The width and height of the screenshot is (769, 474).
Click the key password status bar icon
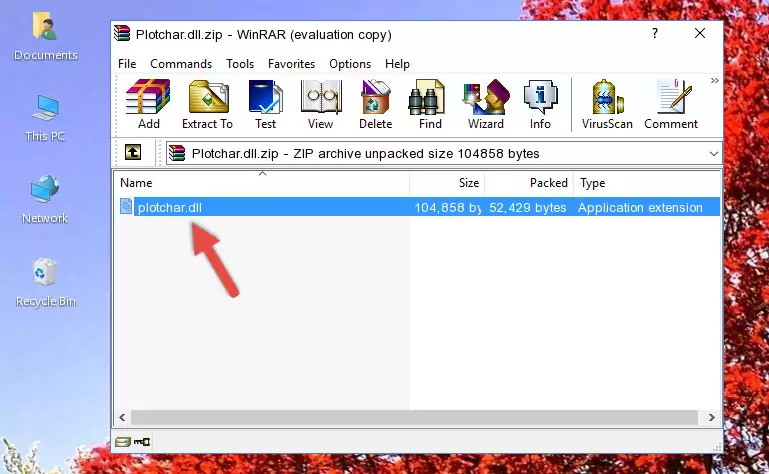(142, 442)
